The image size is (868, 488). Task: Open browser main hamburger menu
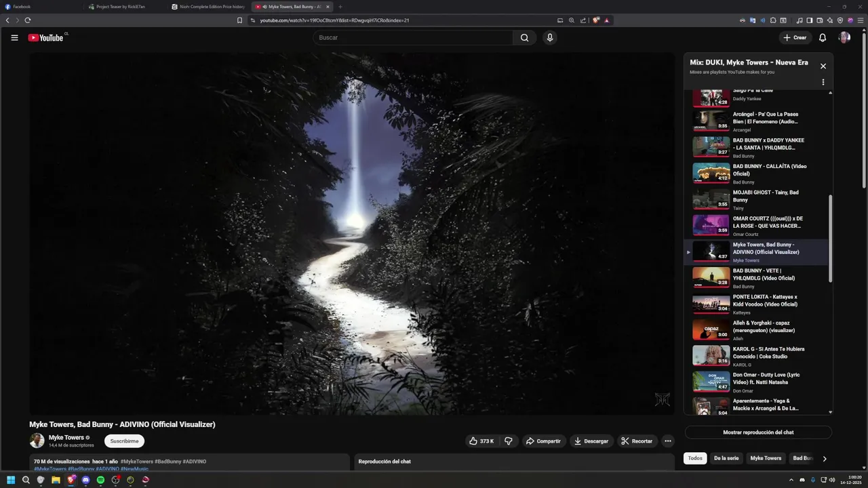click(x=861, y=20)
